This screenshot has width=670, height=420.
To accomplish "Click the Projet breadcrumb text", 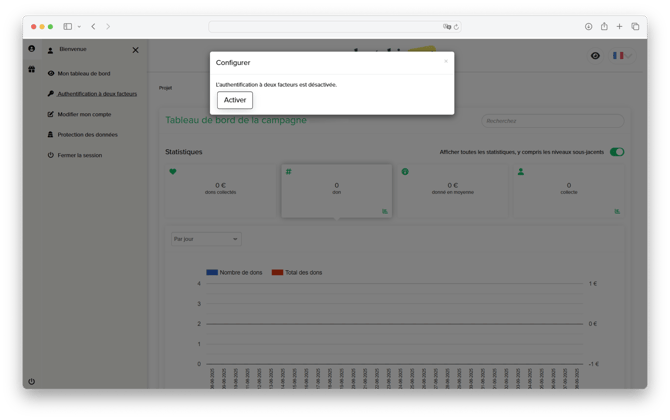I will tap(165, 88).
